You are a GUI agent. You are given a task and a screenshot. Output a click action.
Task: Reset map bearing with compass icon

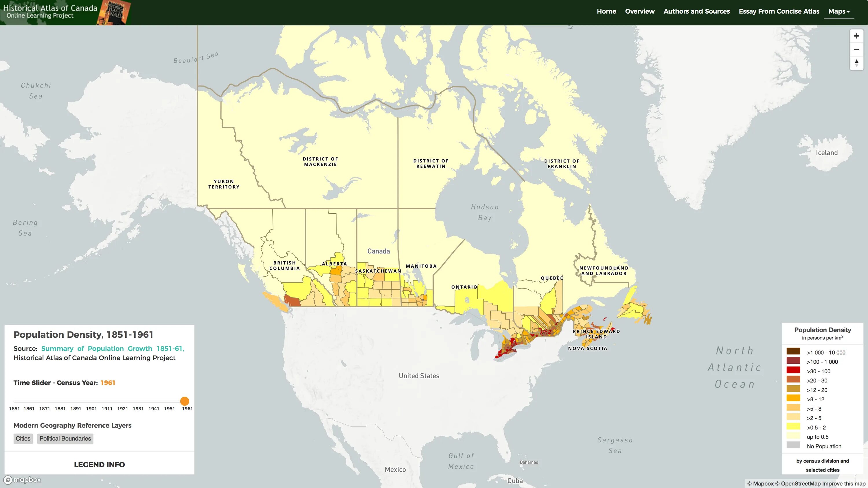tap(856, 63)
